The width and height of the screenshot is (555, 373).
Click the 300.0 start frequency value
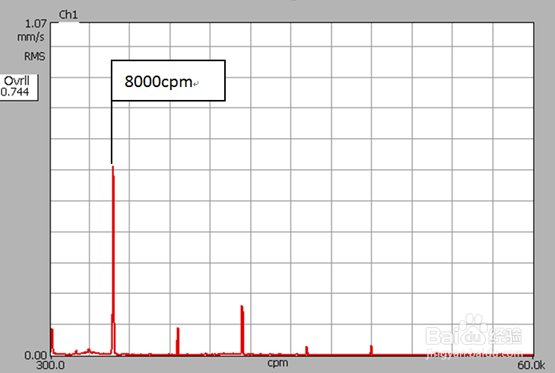[50, 365]
